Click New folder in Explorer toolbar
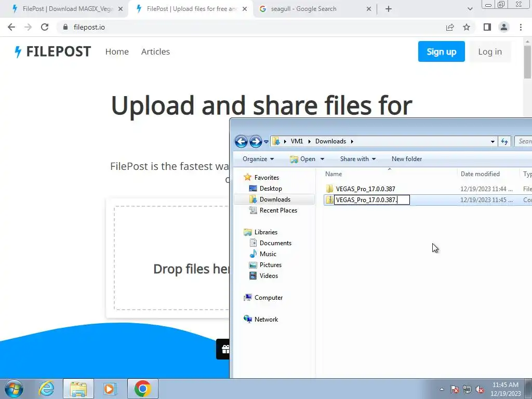The image size is (532, 399). [407, 159]
